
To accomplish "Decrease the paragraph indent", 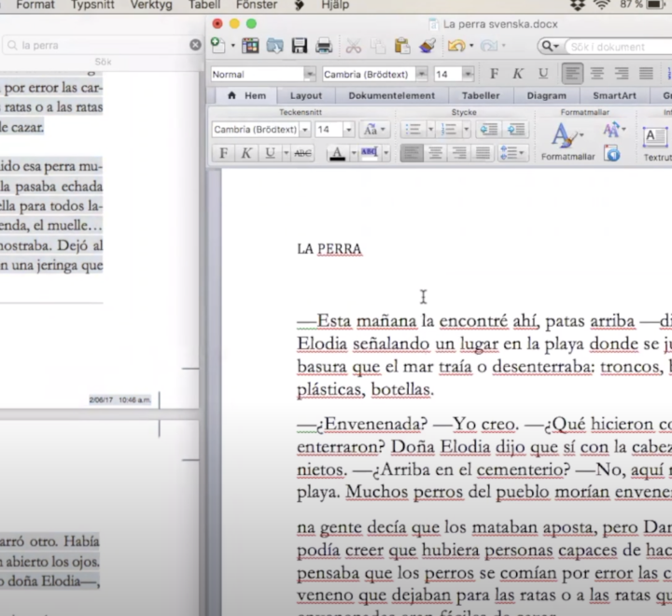I will [488, 130].
